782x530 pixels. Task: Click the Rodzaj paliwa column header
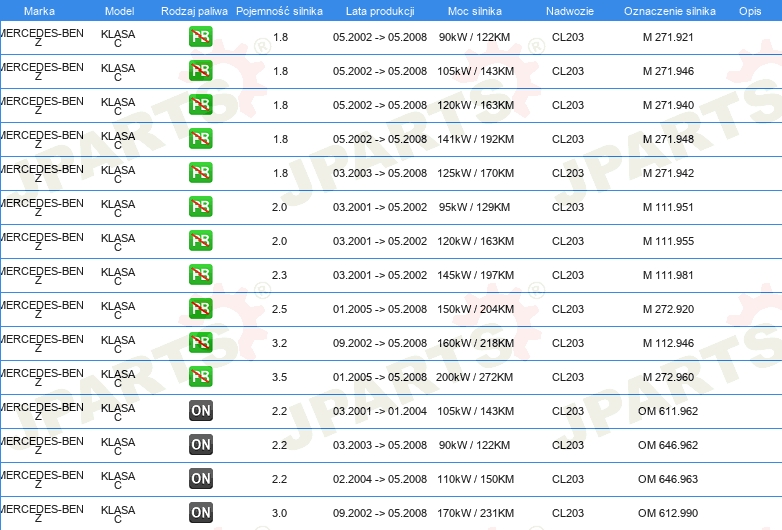pos(195,11)
